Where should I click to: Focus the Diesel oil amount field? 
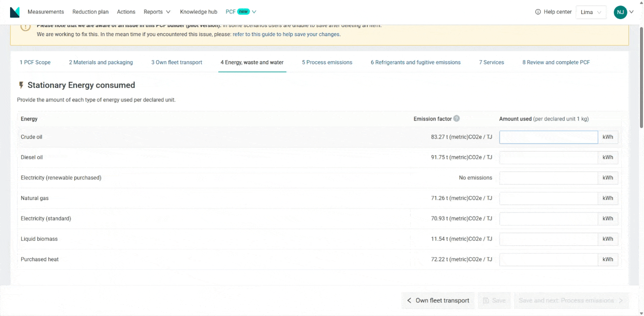pyautogui.click(x=548, y=158)
